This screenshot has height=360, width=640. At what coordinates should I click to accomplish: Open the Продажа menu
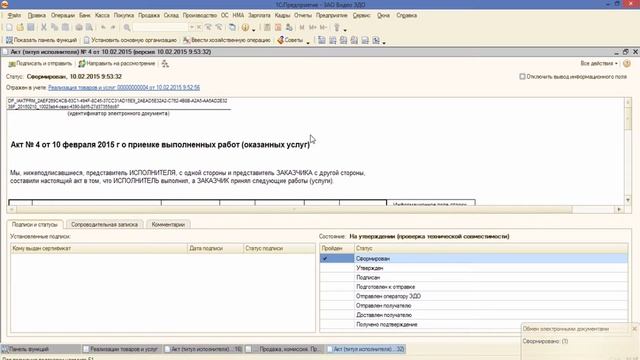(149, 16)
